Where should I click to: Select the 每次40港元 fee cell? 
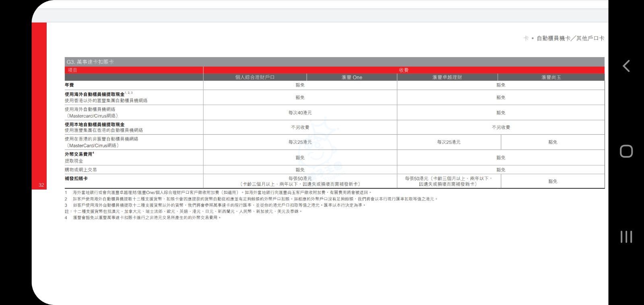coord(300,113)
